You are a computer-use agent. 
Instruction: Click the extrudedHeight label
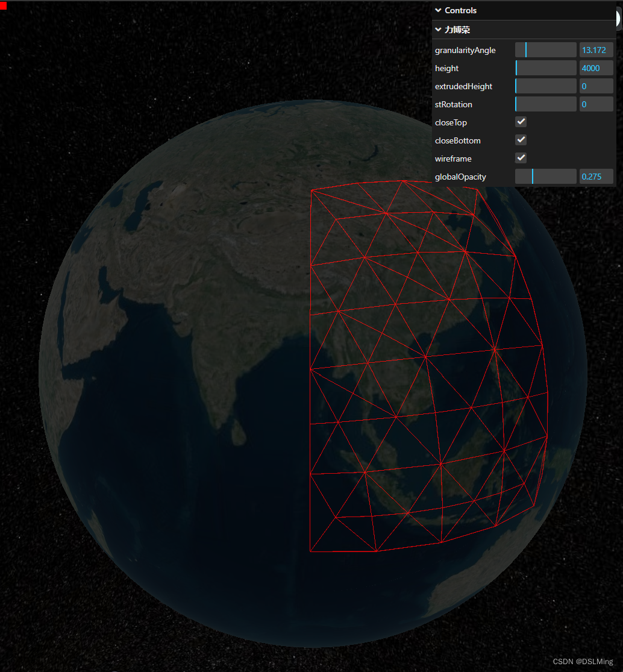click(x=463, y=86)
